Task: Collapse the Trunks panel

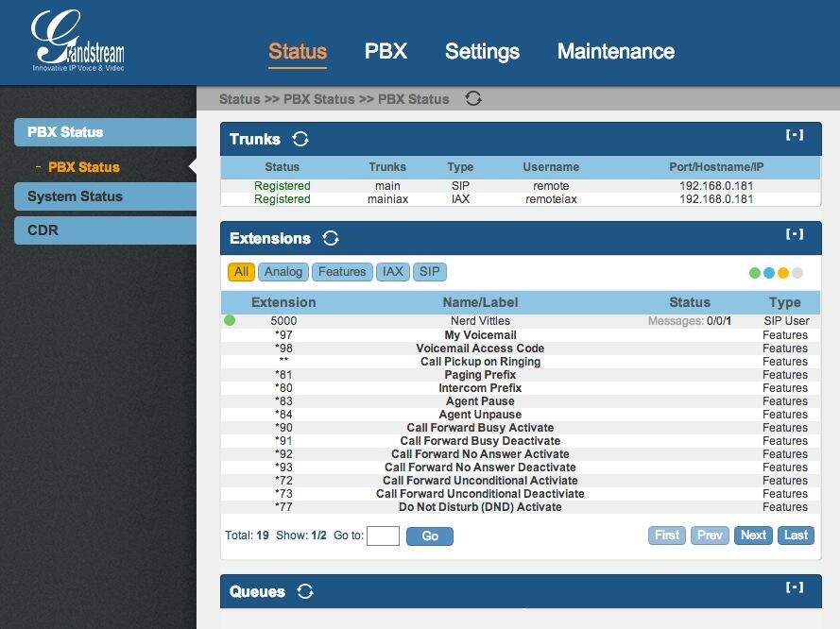Action: (795, 135)
